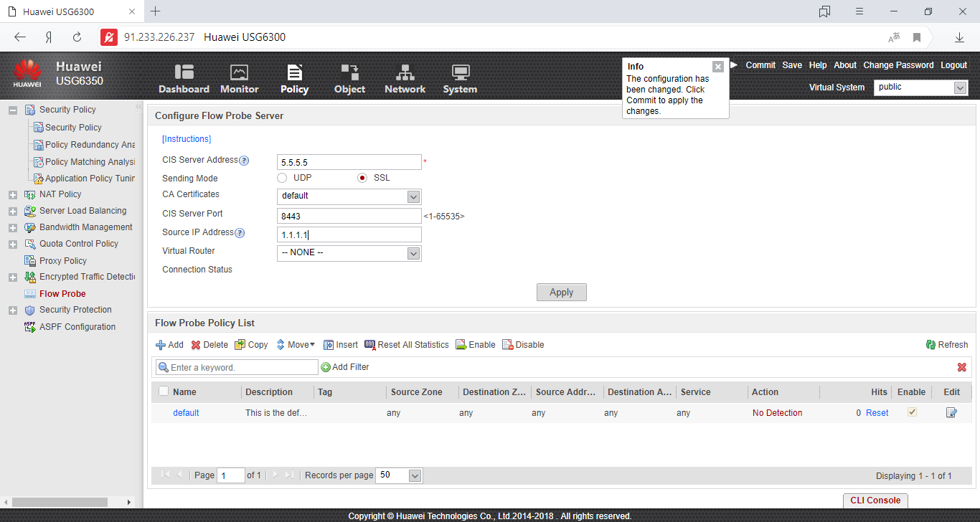This screenshot has width=980, height=522.
Task: Click the Copy policy icon
Action: click(x=240, y=345)
